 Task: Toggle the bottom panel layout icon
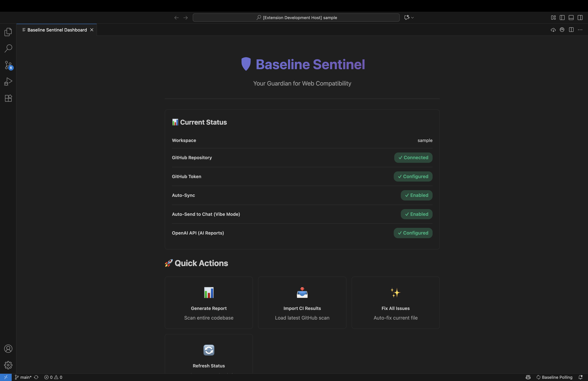click(x=571, y=18)
